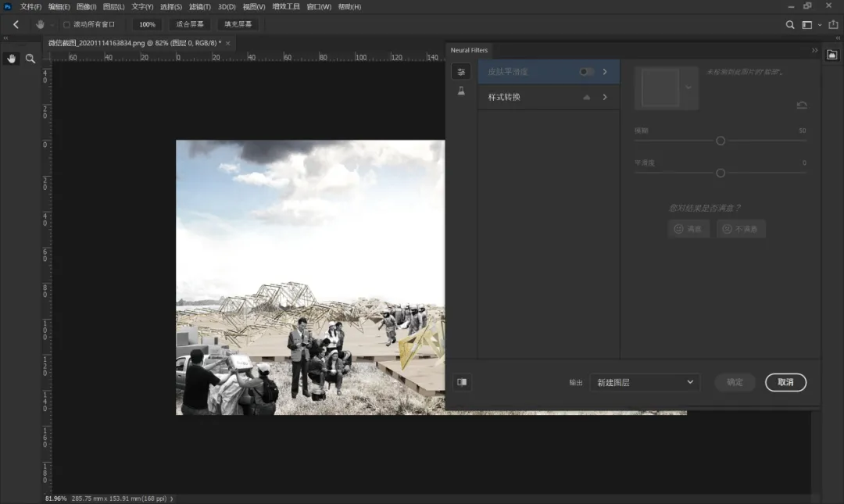Click the 模糊 slider handle
Viewport: 844px width, 504px height.
click(721, 141)
